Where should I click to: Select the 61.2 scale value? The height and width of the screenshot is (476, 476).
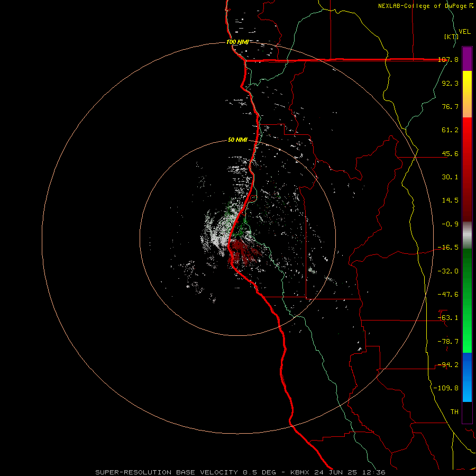pyautogui.click(x=450, y=130)
